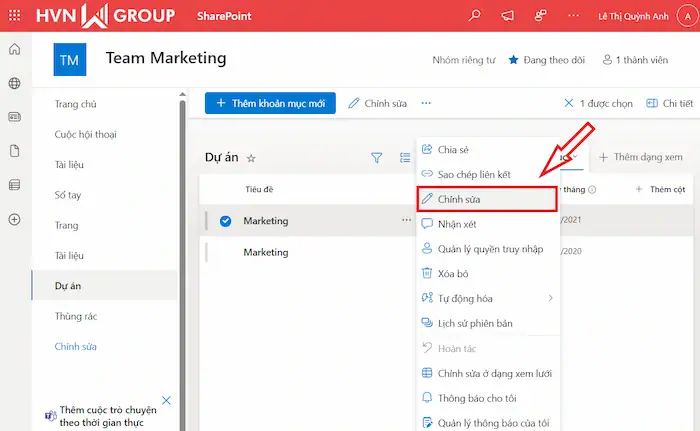This screenshot has width=700, height=431.
Task: Uncheck the selected Marketing row checkbox
Action: [225, 221]
